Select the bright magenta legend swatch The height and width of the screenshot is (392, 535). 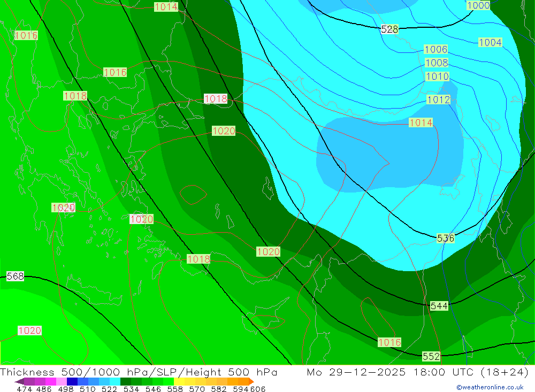51,381
